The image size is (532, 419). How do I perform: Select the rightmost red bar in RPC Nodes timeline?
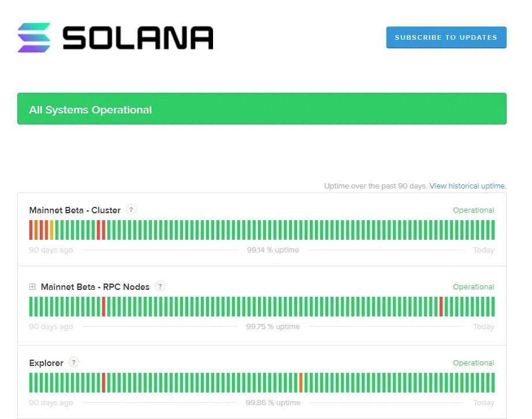pos(441,307)
